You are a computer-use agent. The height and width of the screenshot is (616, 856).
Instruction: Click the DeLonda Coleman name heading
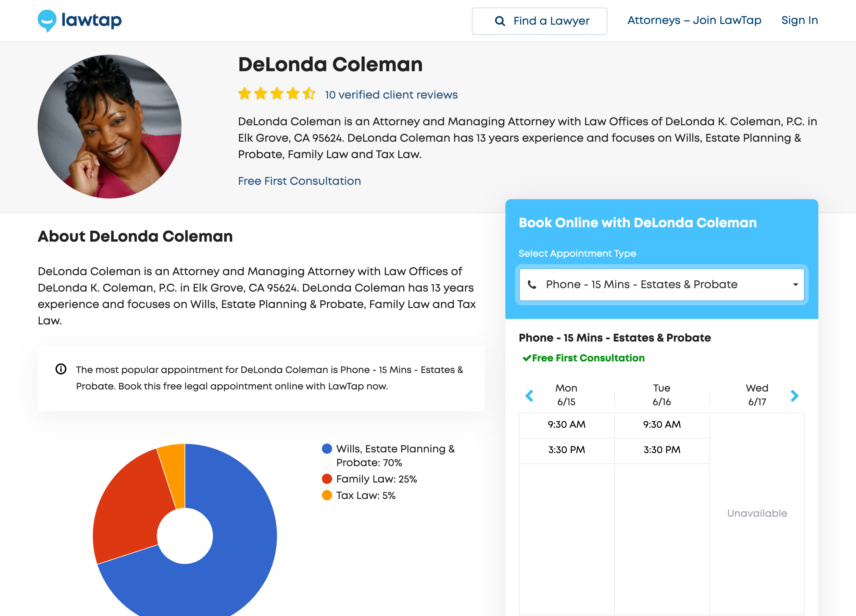click(x=330, y=64)
